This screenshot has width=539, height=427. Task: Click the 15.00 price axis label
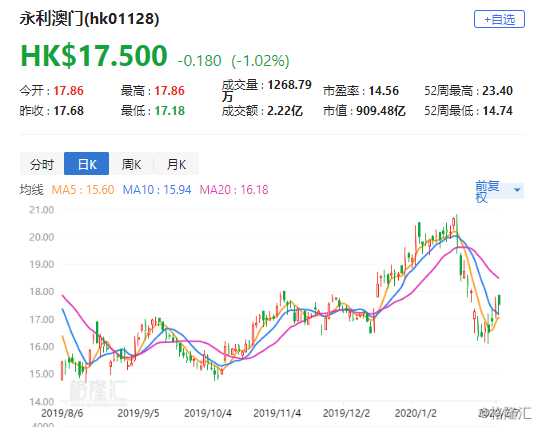click(42, 374)
